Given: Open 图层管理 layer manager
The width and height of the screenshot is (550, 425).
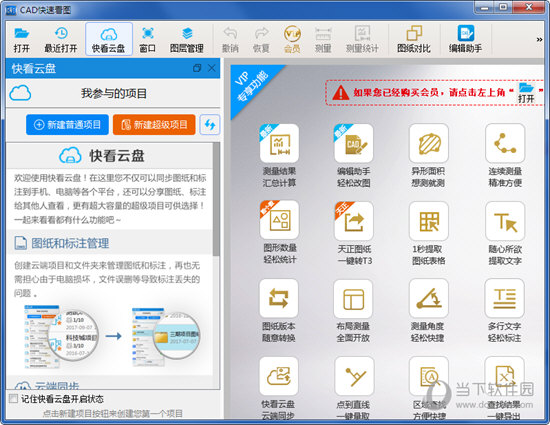Looking at the screenshot, I should point(187,40).
